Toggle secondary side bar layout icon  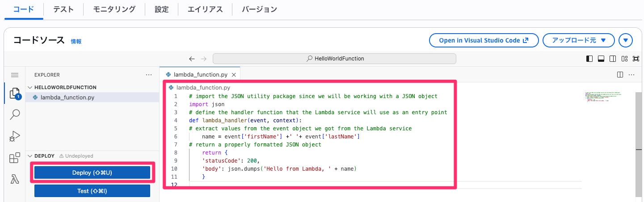(613, 59)
